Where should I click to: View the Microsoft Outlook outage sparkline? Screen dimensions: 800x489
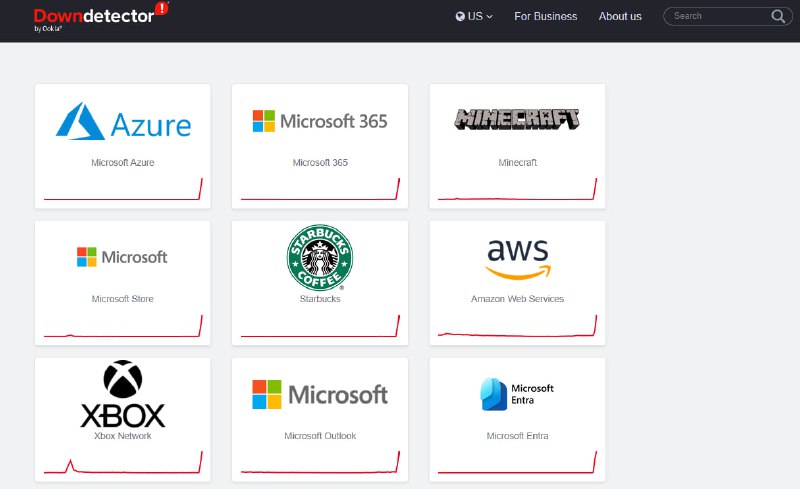pos(320,462)
